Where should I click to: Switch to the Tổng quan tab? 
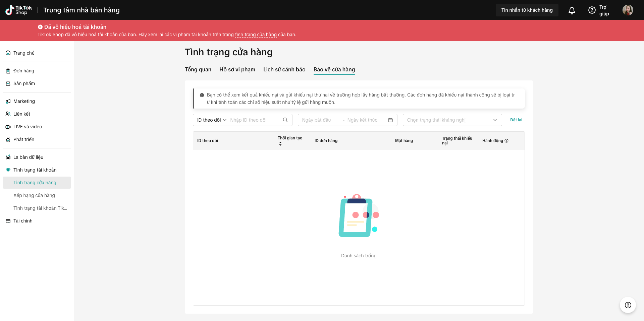pos(198,69)
